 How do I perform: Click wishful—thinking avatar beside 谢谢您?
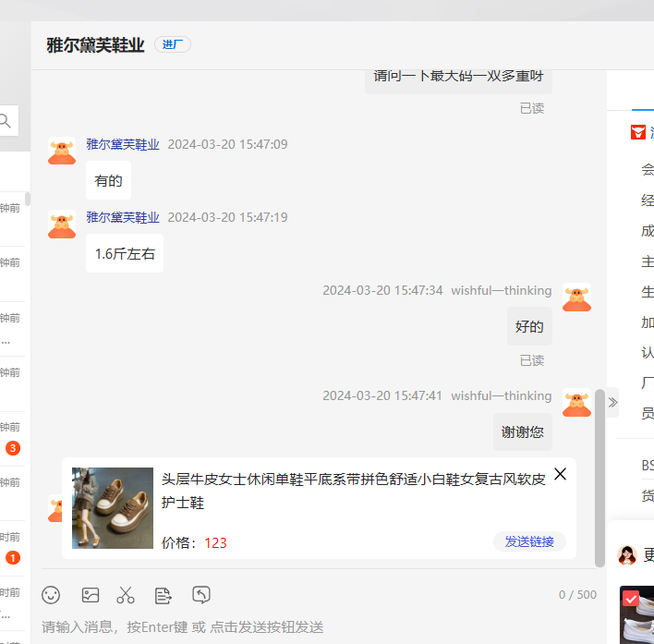click(576, 403)
